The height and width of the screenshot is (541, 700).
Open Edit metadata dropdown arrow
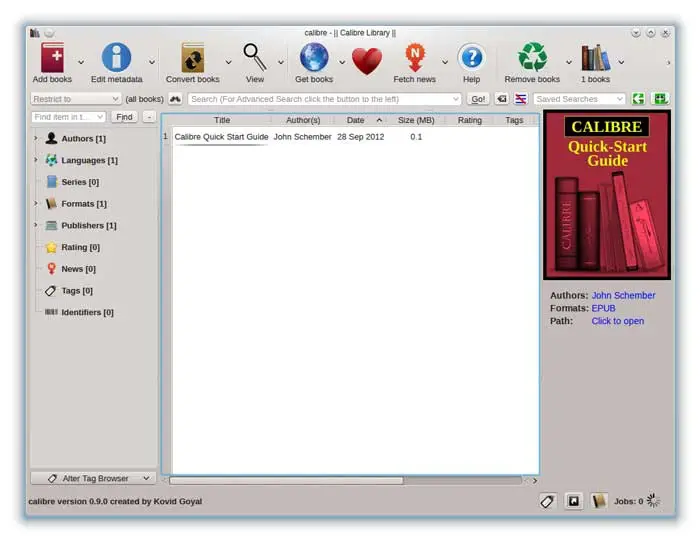pyautogui.click(x=152, y=62)
